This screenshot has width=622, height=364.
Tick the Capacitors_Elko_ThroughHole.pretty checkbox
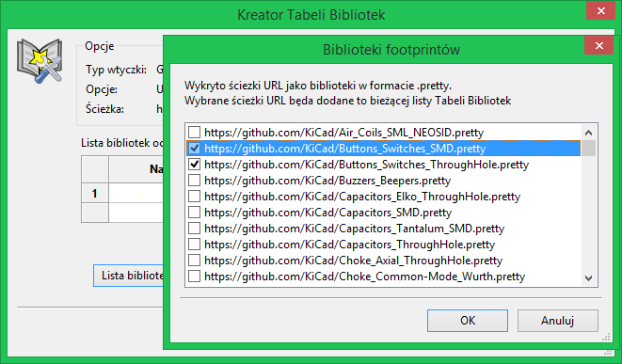point(194,197)
